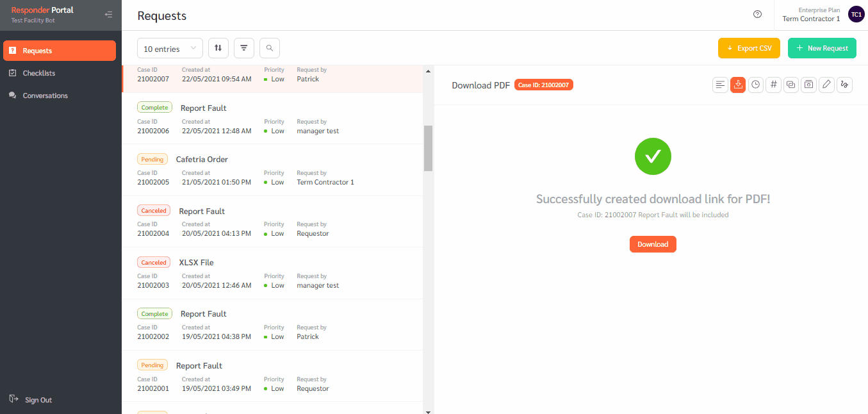Click the green success checkmark circle

pyautogui.click(x=653, y=156)
